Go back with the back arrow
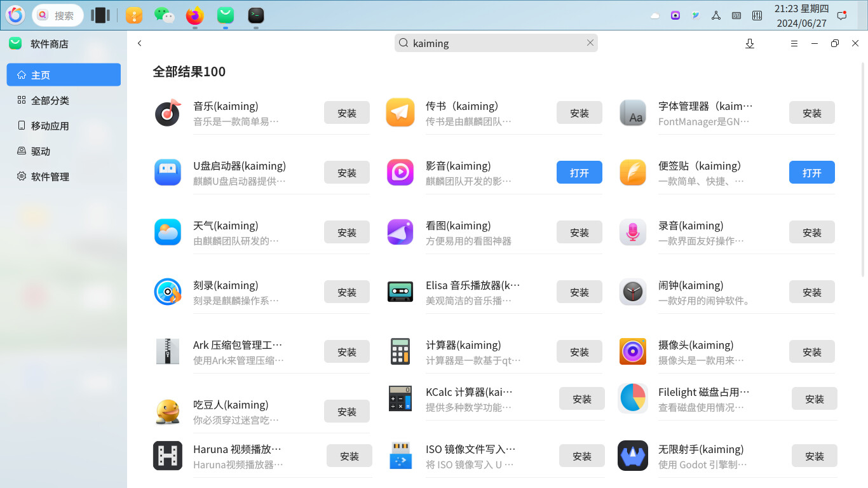This screenshot has width=868, height=488. tap(140, 43)
